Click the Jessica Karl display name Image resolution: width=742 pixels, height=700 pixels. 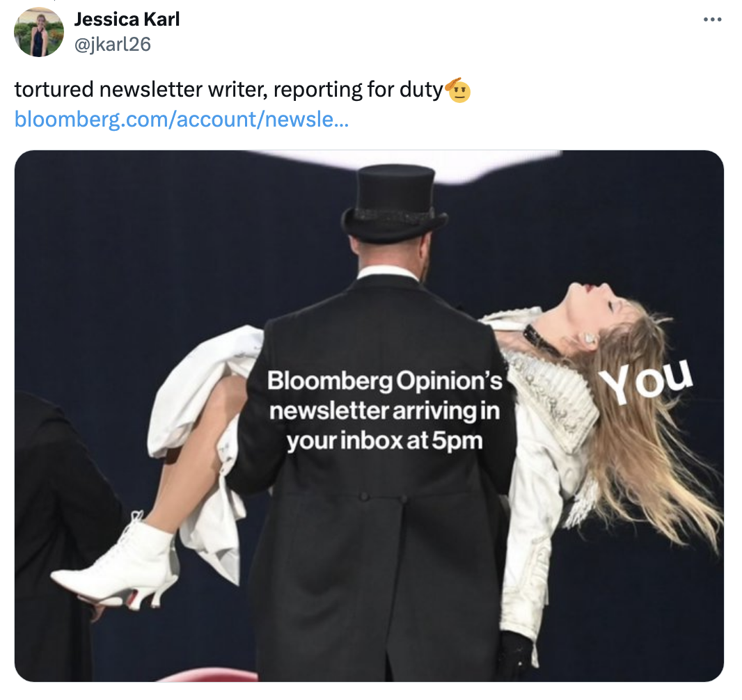pos(127,19)
